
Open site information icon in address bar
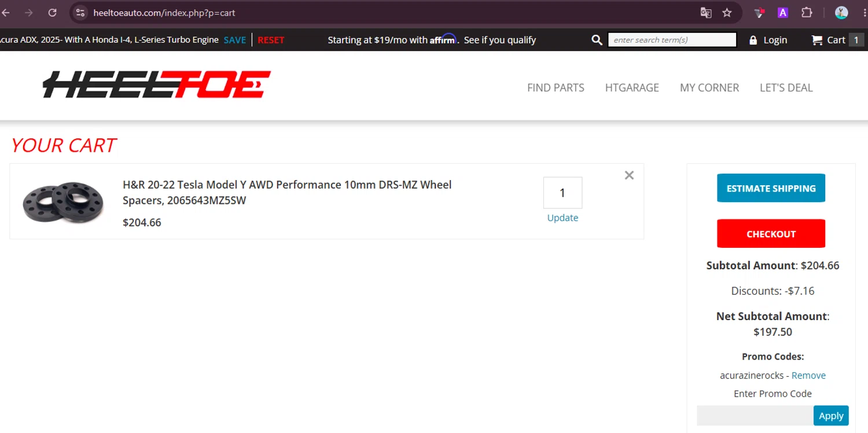pos(80,13)
